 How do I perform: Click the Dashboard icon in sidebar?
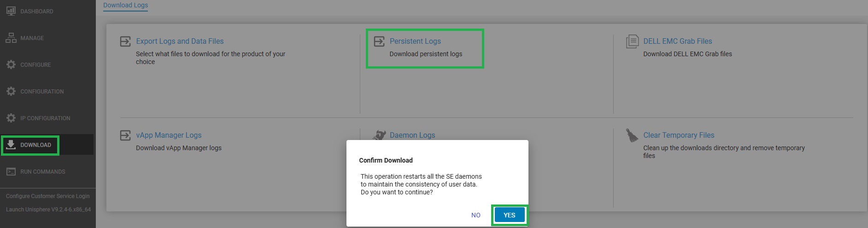(11, 11)
